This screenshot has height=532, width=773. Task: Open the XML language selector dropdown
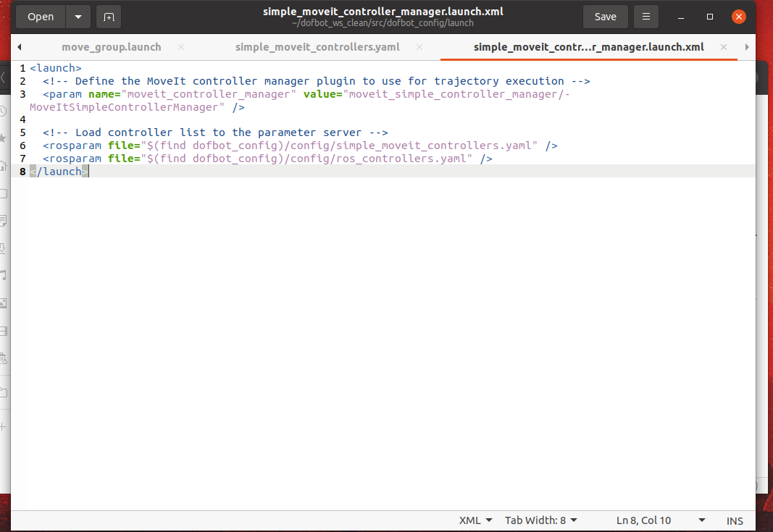click(475, 520)
